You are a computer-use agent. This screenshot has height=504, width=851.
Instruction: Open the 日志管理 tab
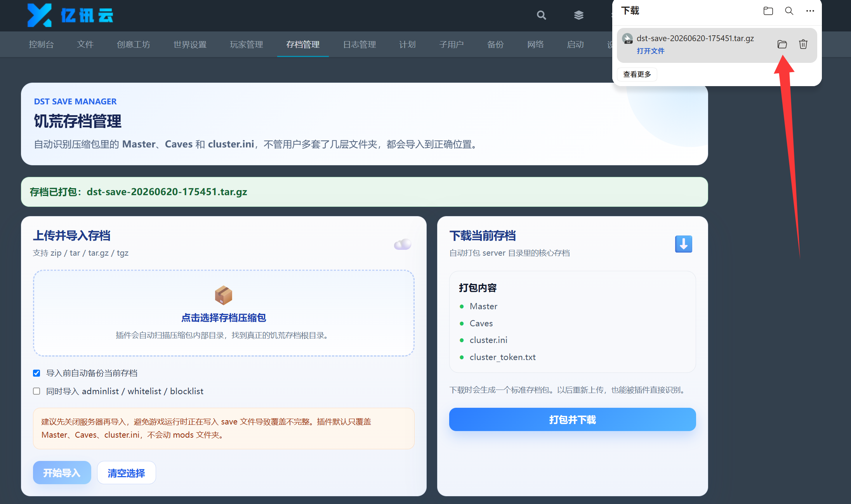pyautogui.click(x=360, y=45)
